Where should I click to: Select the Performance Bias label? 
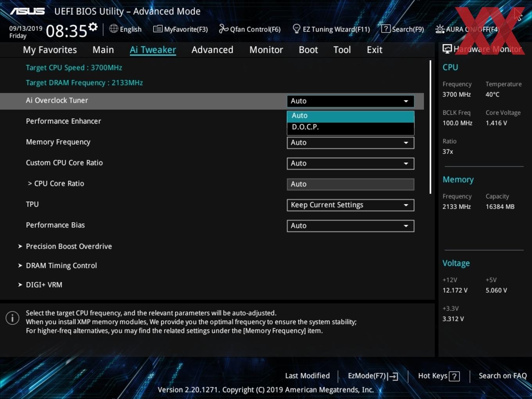(55, 225)
